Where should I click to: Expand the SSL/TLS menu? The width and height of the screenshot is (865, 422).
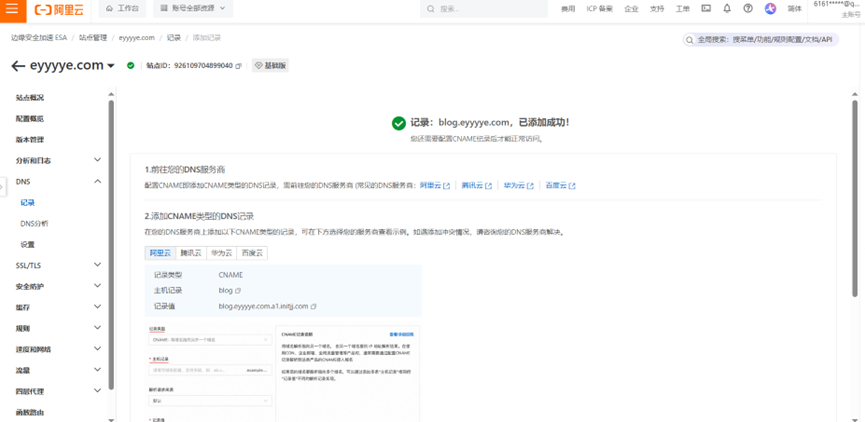[x=98, y=265]
